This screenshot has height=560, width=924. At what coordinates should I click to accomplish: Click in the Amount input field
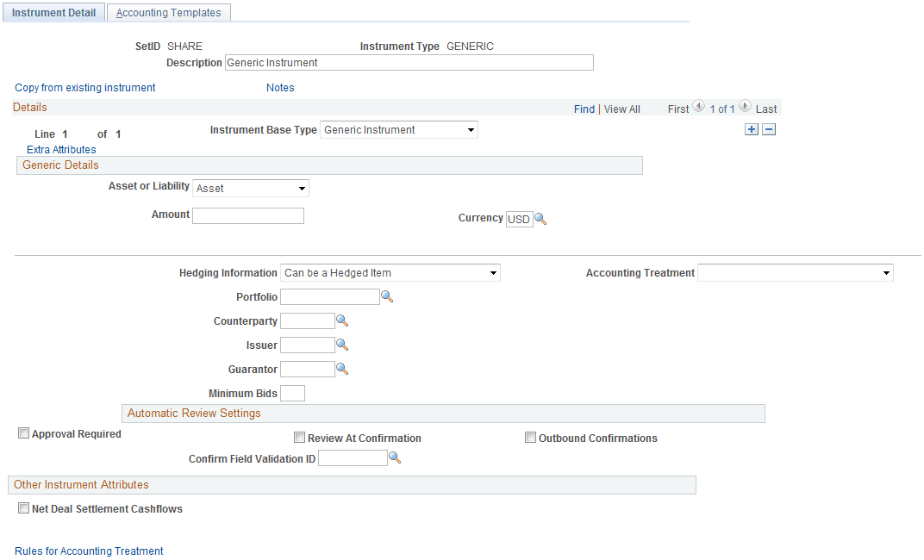click(x=248, y=215)
